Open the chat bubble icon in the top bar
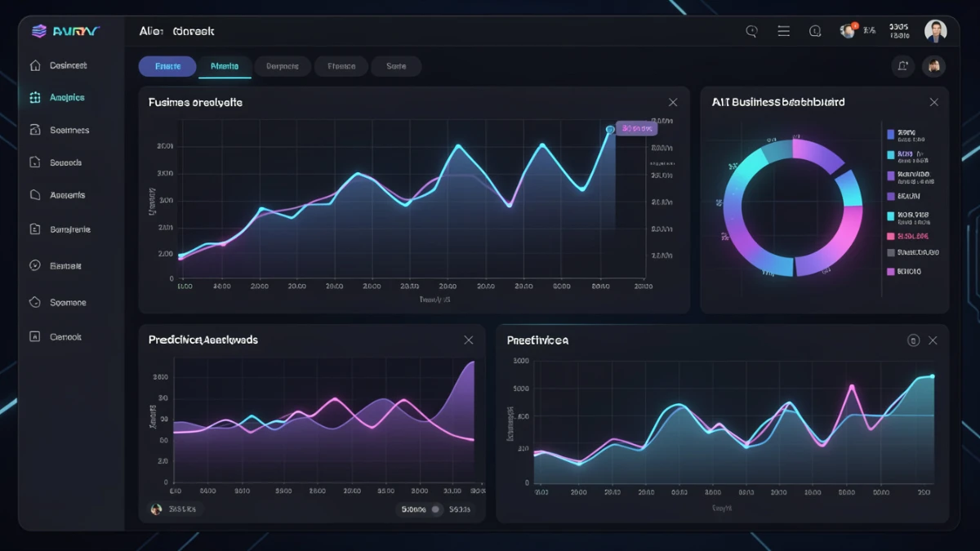This screenshot has width=980, height=551. tap(815, 30)
